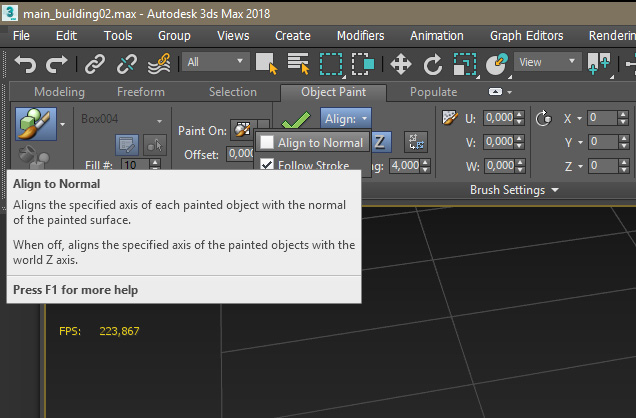Activate the Select and Scale tool
Screen dimensions: 636x418
point(465,64)
